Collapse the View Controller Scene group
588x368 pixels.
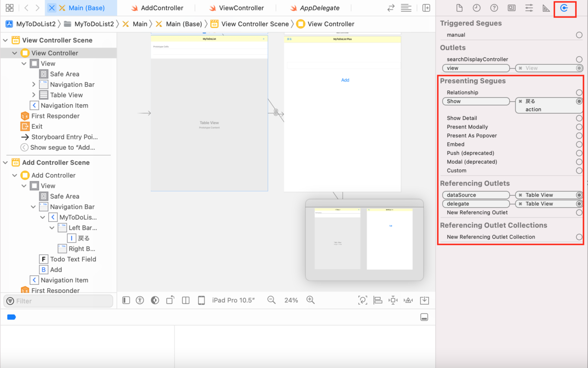[x=6, y=40]
